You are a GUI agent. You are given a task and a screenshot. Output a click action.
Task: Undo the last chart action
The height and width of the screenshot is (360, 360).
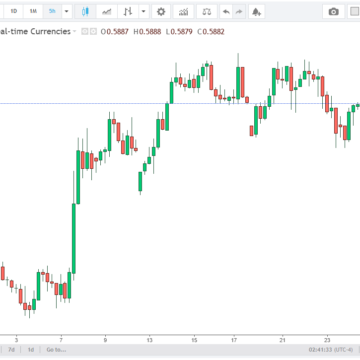coord(226,12)
